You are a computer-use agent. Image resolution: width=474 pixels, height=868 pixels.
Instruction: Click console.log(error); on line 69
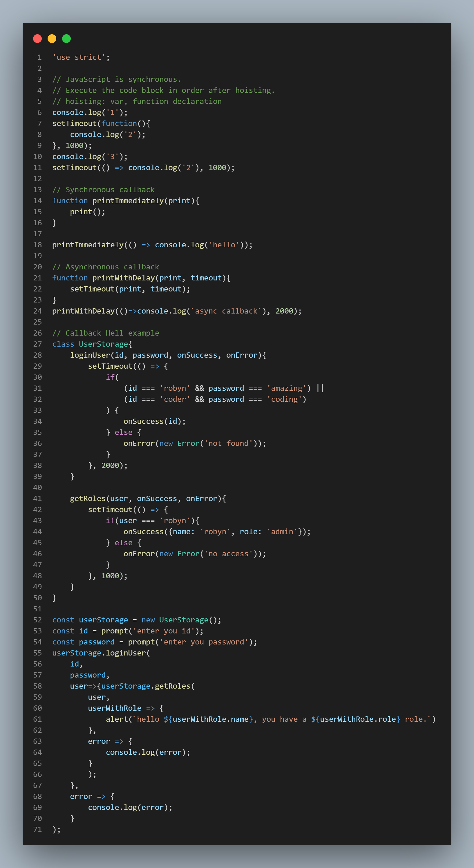(130, 808)
